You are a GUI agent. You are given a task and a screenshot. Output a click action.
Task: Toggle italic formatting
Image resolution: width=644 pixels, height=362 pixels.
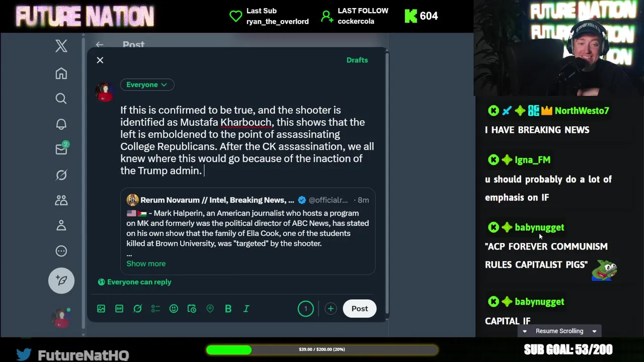[246, 309]
